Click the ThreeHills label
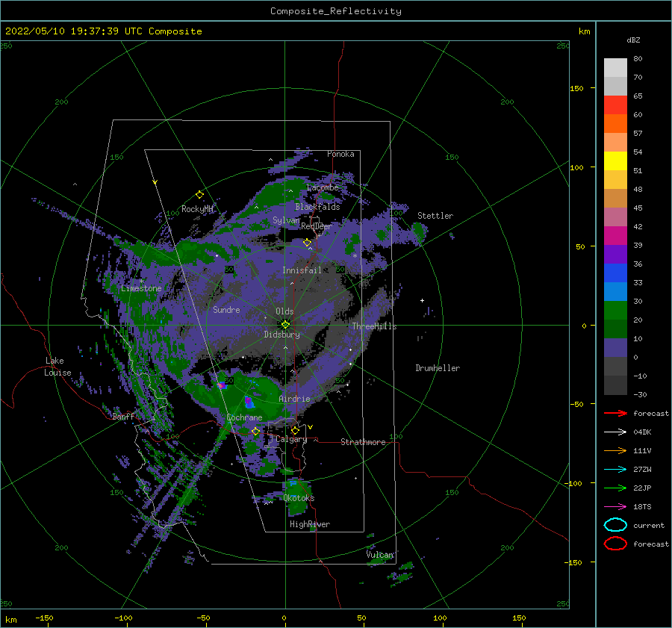 point(374,326)
